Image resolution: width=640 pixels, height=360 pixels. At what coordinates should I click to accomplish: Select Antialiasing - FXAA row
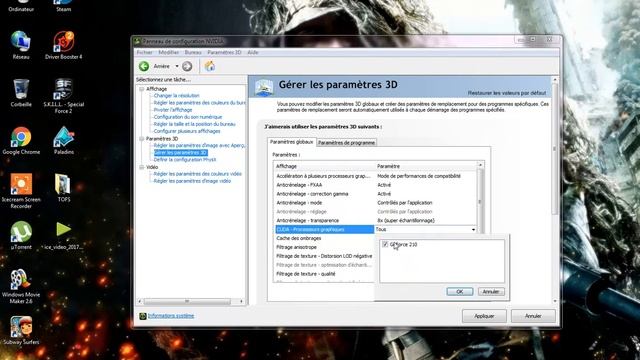click(x=376, y=185)
